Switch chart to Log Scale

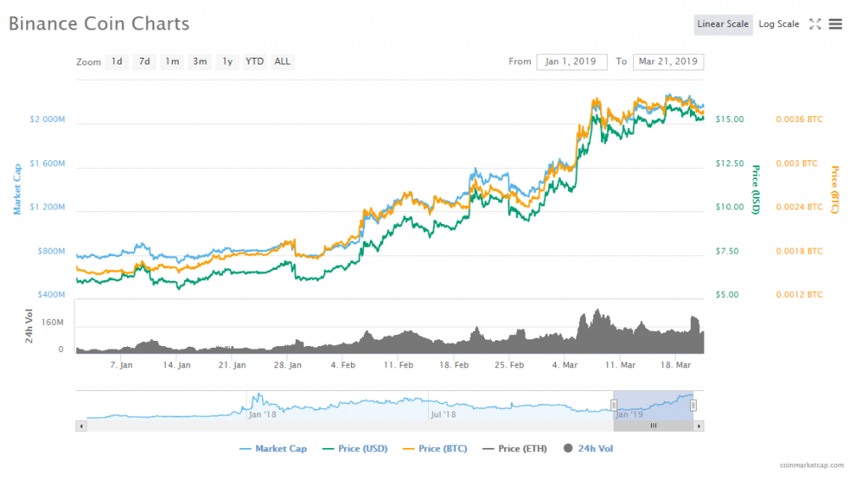click(x=778, y=25)
